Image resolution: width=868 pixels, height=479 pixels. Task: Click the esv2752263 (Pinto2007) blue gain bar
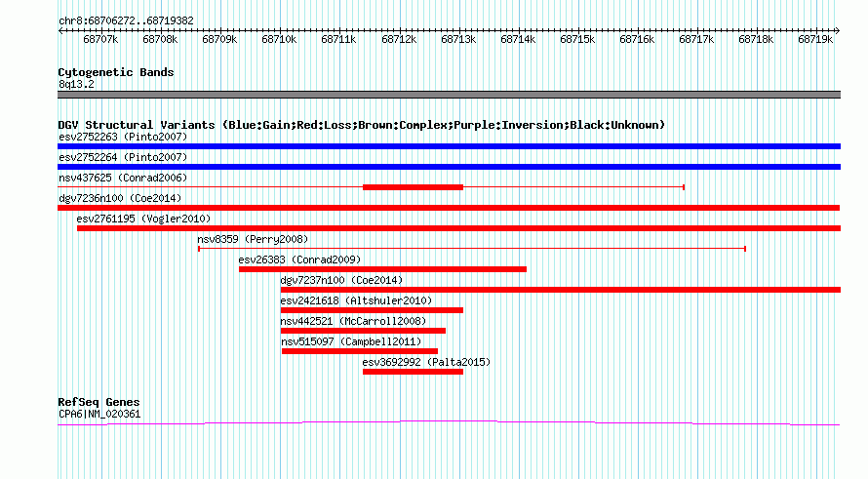[x=449, y=146]
